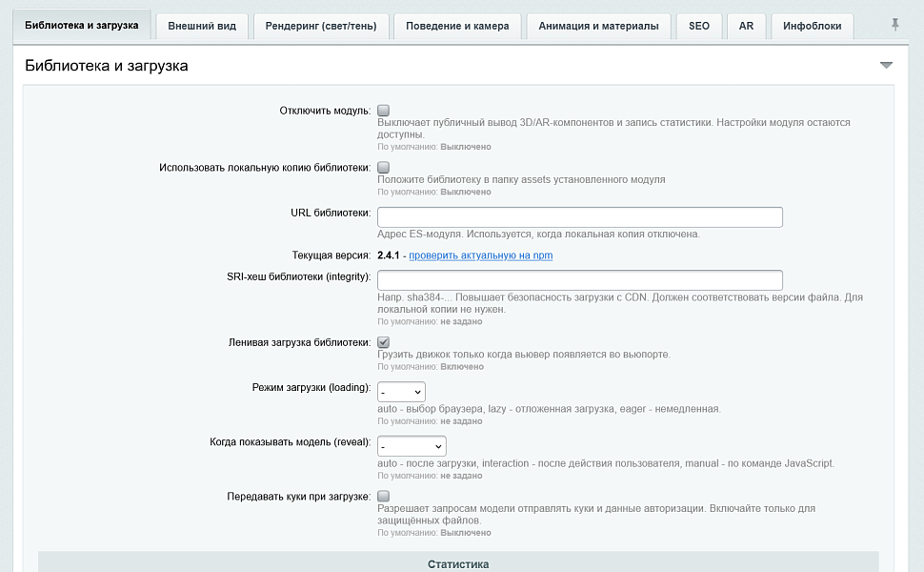Uncheck Ленивая загрузка библиотеки checkbox

pos(383,342)
